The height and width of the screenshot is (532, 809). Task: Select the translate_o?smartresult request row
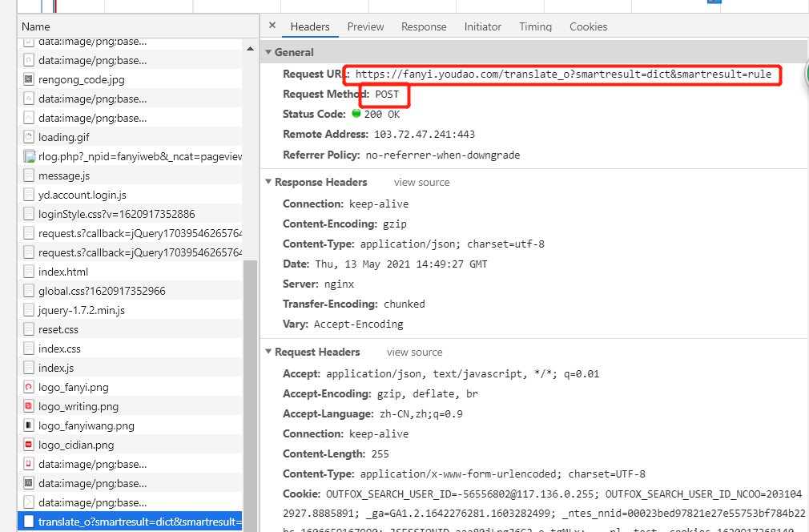(130, 522)
